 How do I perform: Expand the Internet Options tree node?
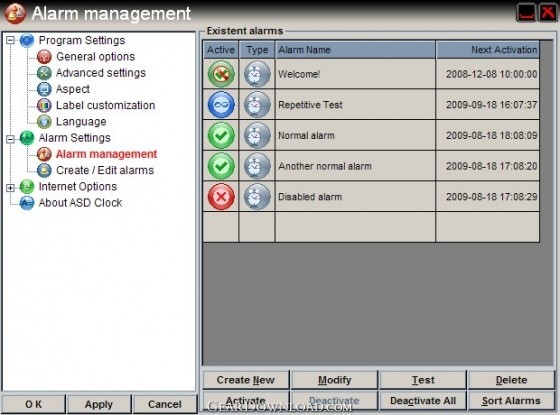click(11, 188)
